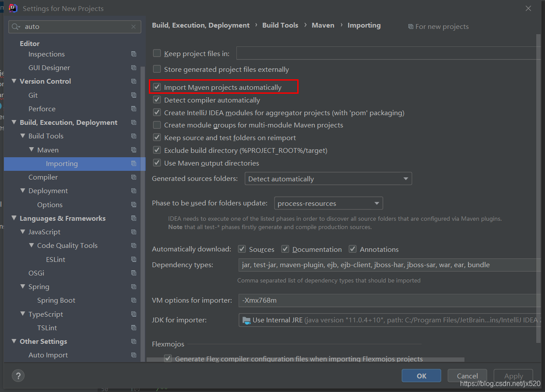Click the project-level icon next to Version Control

click(x=134, y=81)
